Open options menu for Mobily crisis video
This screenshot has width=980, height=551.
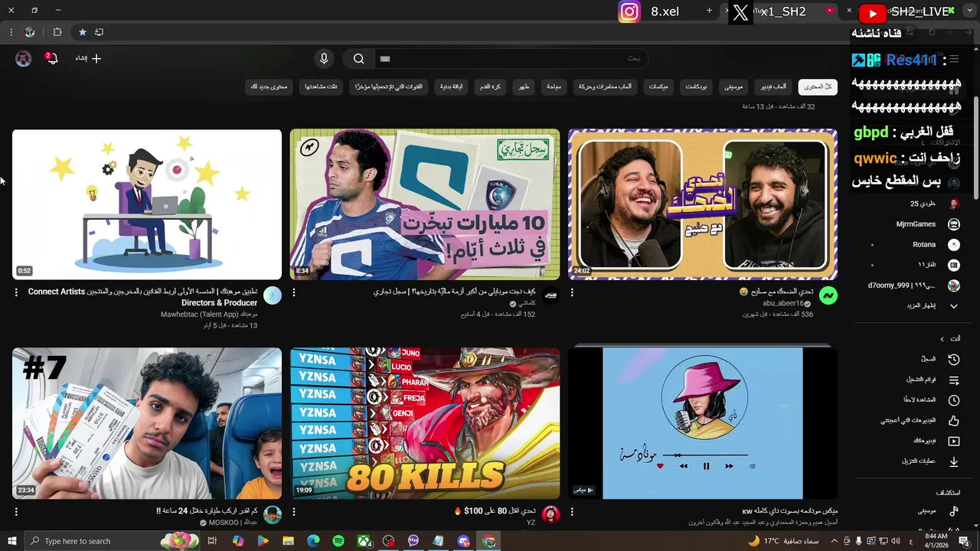coord(294,292)
